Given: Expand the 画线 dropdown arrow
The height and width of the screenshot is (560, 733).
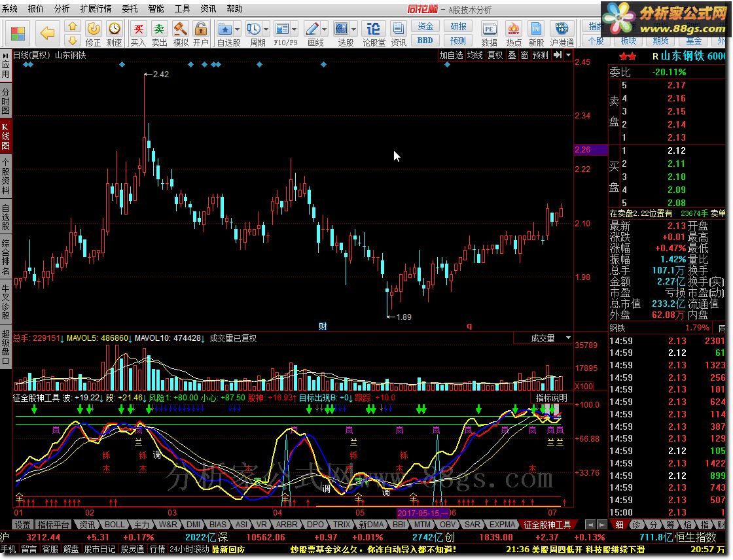Looking at the screenshot, I should coord(324,29).
